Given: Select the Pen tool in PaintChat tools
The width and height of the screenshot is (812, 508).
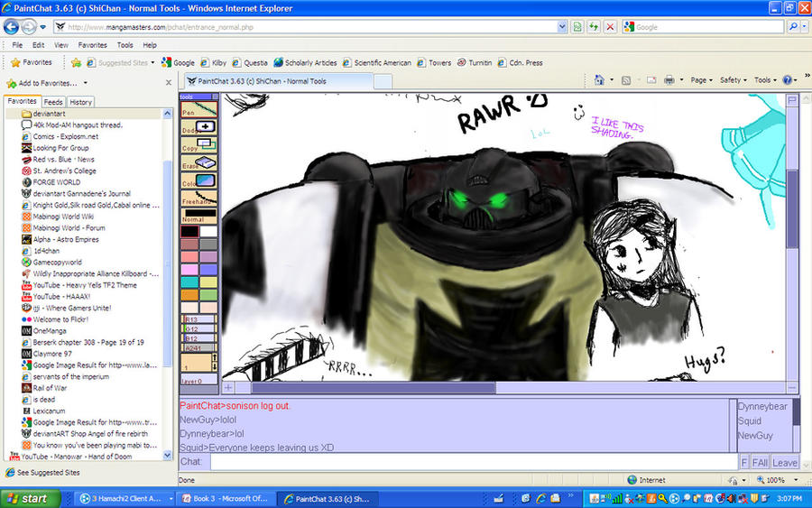Looking at the screenshot, I should point(198,109).
